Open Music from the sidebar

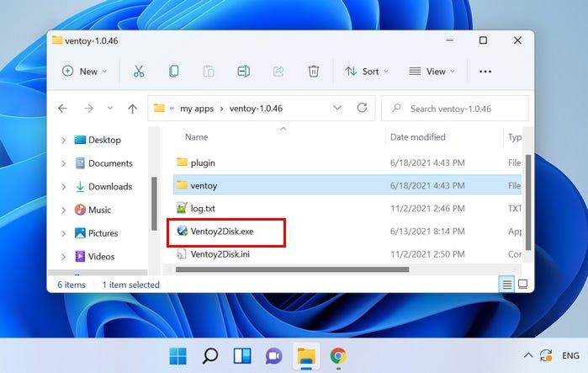pos(93,210)
